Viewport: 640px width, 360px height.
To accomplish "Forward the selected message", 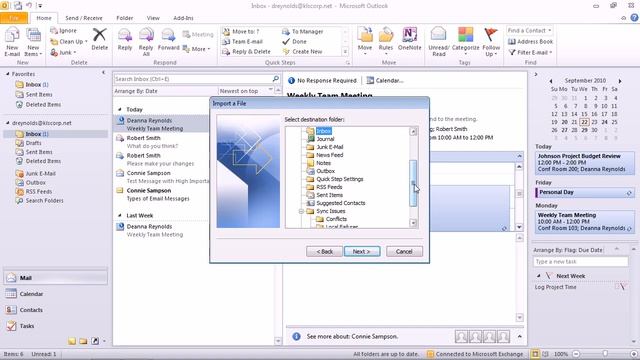I will (168, 40).
